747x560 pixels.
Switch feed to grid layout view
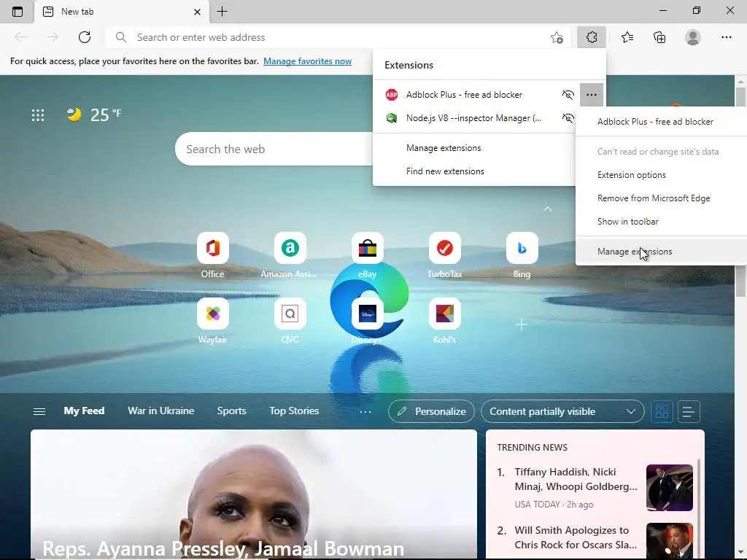coord(662,411)
